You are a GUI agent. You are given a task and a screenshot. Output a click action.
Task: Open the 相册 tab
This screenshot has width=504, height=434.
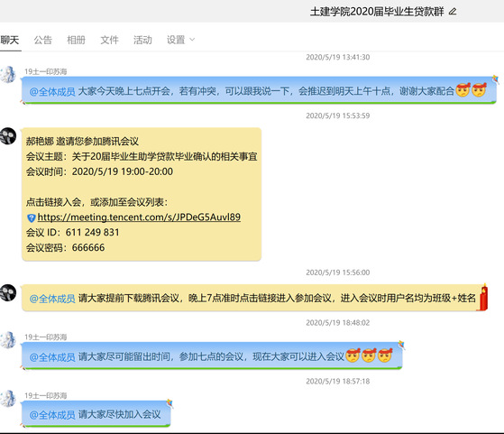76,40
